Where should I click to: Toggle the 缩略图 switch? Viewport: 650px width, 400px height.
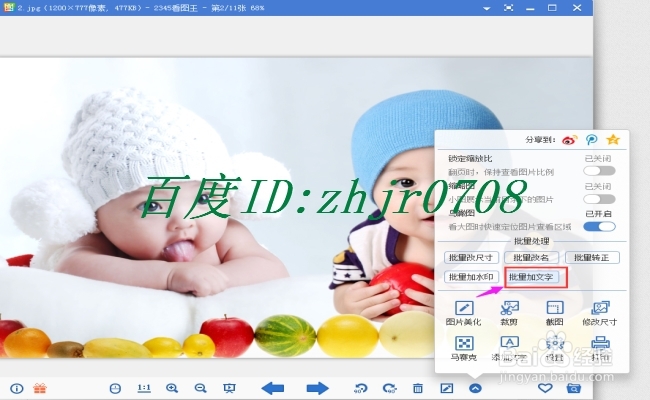(x=599, y=199)
